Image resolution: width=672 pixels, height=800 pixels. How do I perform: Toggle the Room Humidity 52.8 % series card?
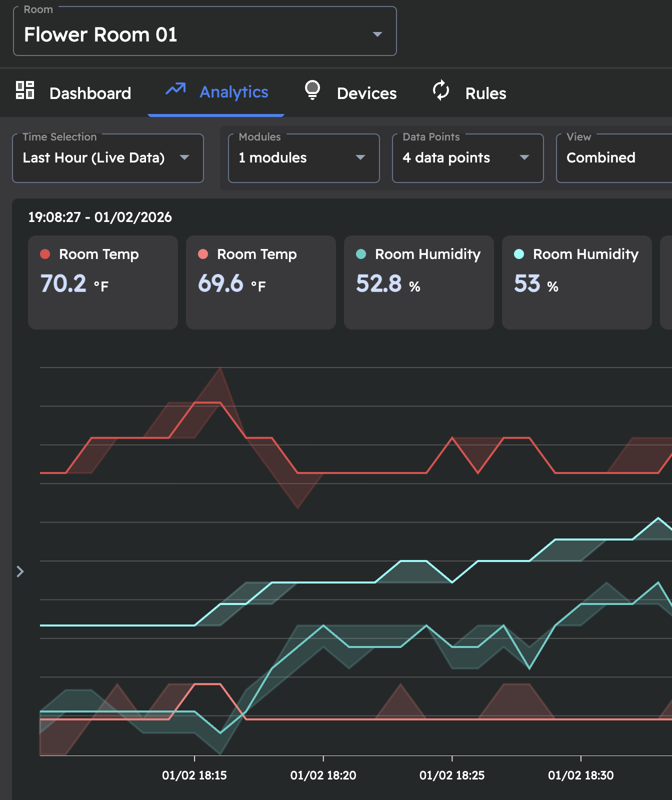pos(419,282)
